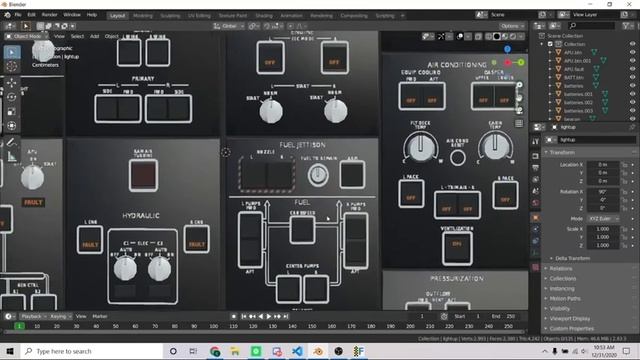Open the Edit menu

[x=31, y=15]
